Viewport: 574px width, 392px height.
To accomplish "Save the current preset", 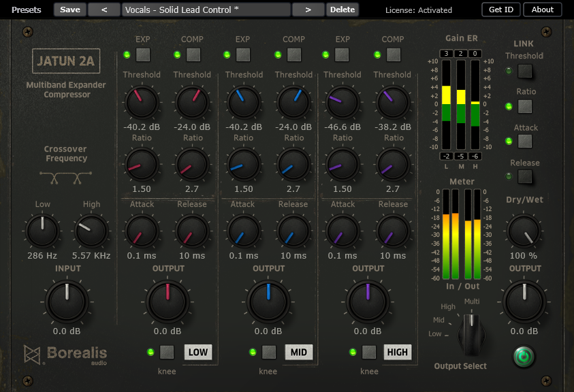I will click(x=70, y=10).
